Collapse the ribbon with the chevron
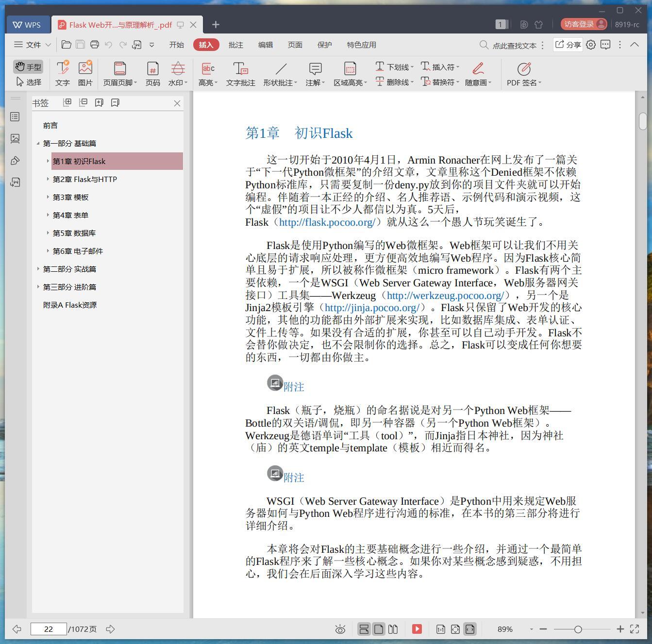 coord(634,45)
